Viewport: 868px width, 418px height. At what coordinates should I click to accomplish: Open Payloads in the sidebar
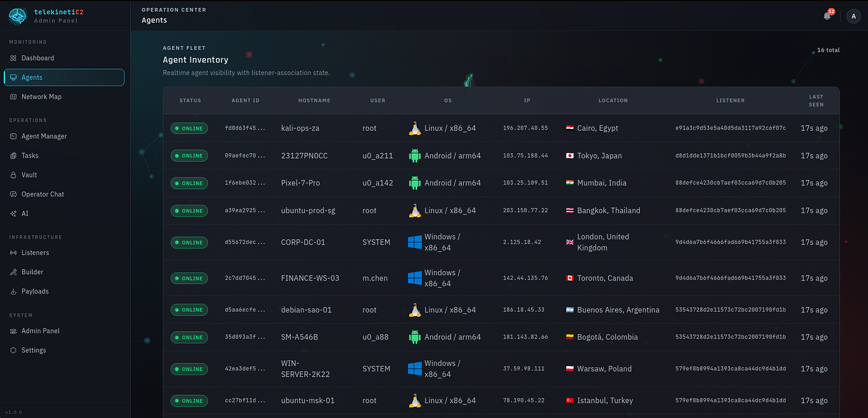(65, 291)
